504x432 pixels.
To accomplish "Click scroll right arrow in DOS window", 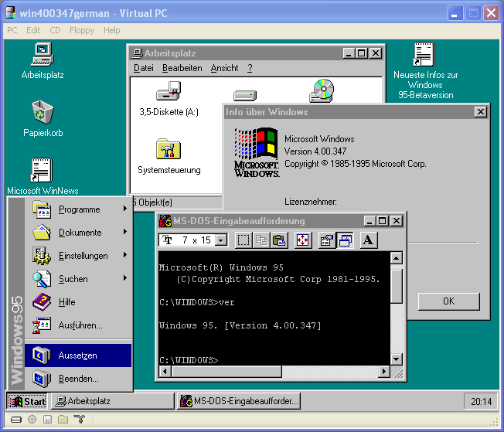I will tap(383, 372).
